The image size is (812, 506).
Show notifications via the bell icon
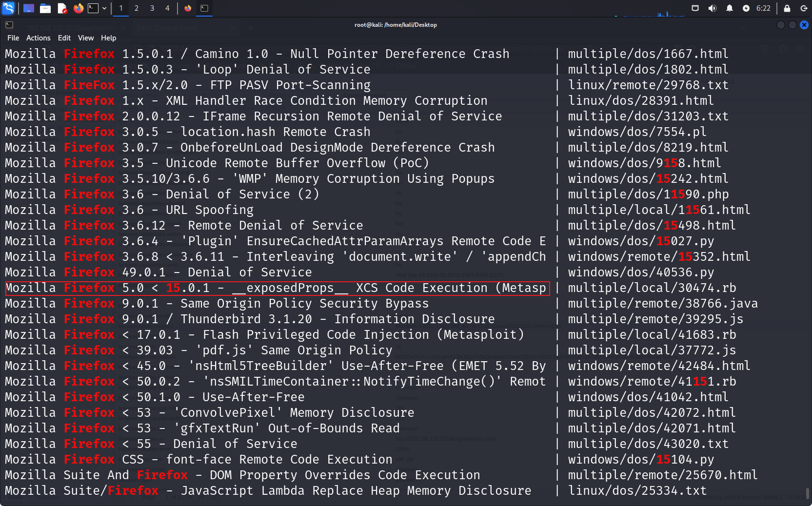pos(730,8)
